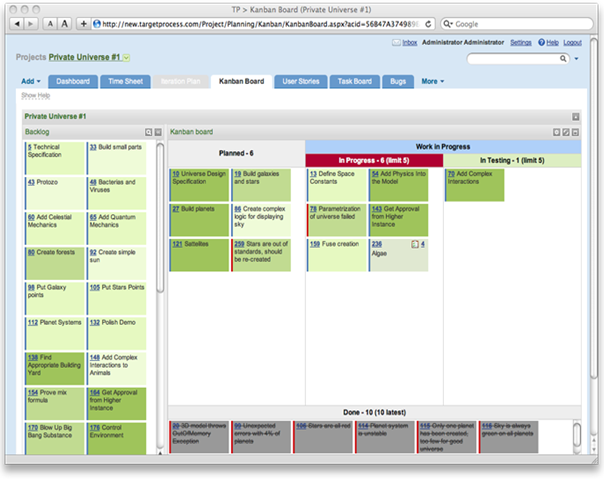Open card 10 Universe Design Specification

pyautogui.click(x=200, y=185)
